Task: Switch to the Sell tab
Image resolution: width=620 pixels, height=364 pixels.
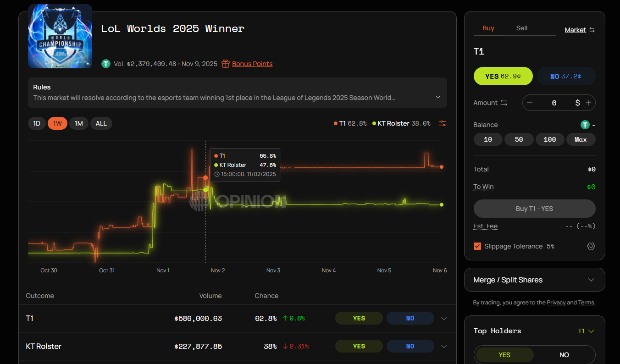Action: 521,28
